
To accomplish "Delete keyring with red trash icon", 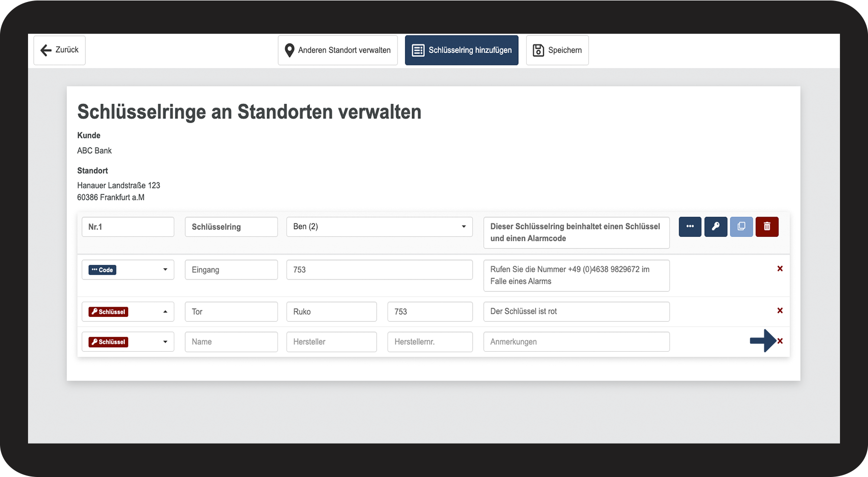I will 767,227.
